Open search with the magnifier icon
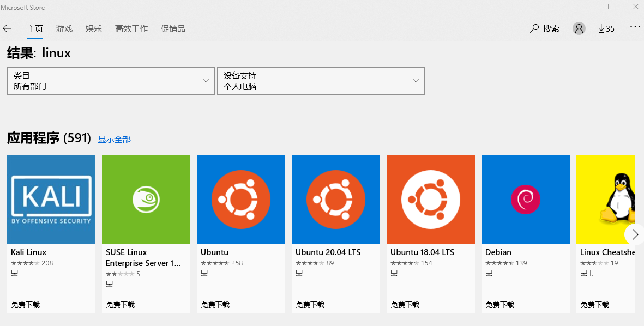This screenshot has height=326, width=644. pyautogui.click(x=534, y=28)
